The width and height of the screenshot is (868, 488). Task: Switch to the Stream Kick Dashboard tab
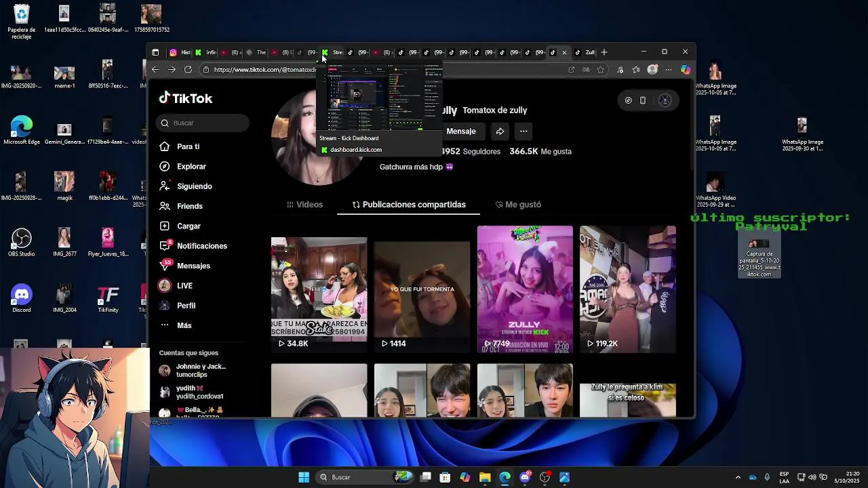[332, 52]
